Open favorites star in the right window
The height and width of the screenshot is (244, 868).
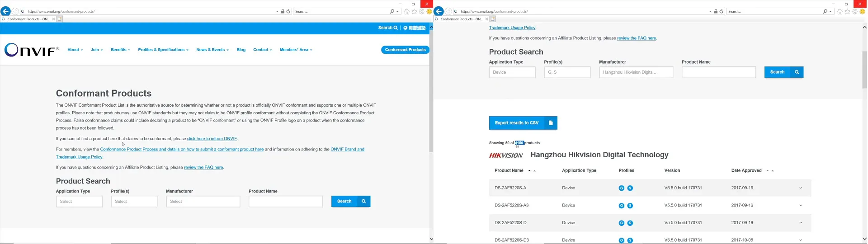(848, 12)
